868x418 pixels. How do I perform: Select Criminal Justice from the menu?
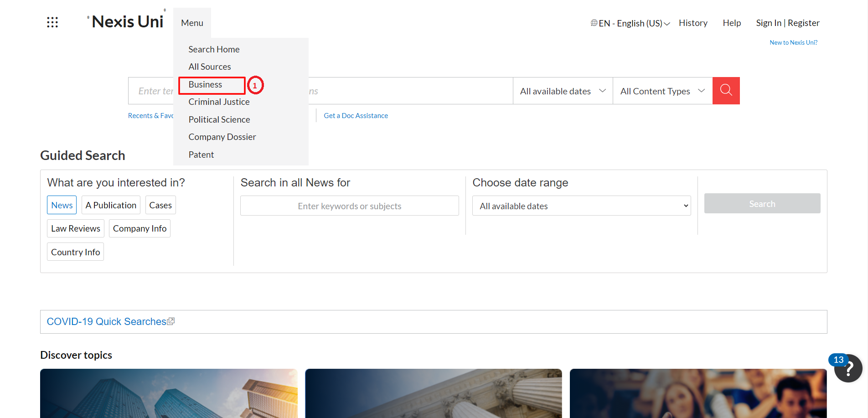(219, 102)
